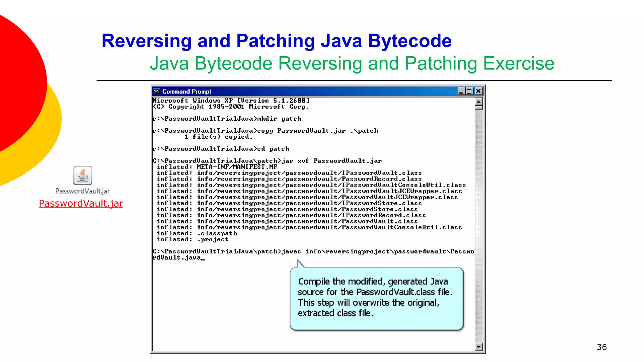The image size is (644, 362).
Task: Click the 'jar xvf PasswordVault.jar' command line
Action: coord(267,161)
